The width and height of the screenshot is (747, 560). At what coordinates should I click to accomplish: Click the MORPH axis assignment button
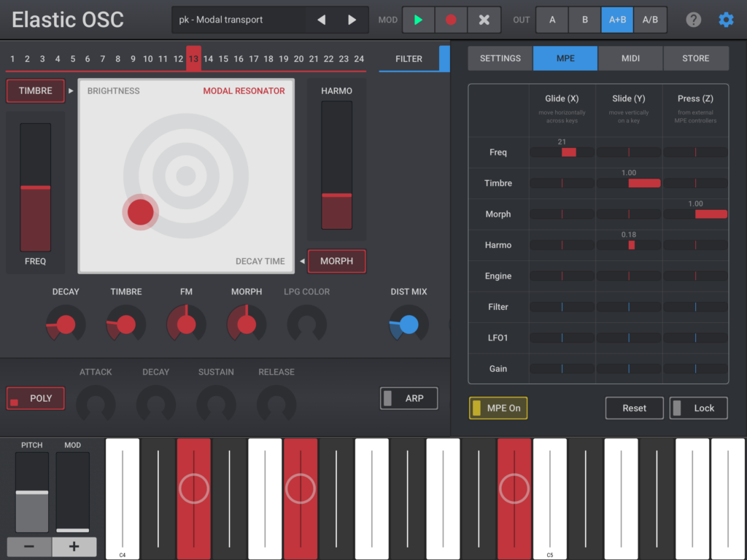pyautogui.click(x=337, y=261)
